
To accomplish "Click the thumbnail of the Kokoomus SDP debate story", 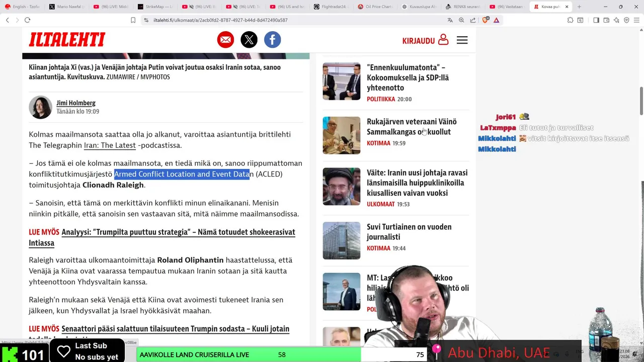I will [342, 81].
